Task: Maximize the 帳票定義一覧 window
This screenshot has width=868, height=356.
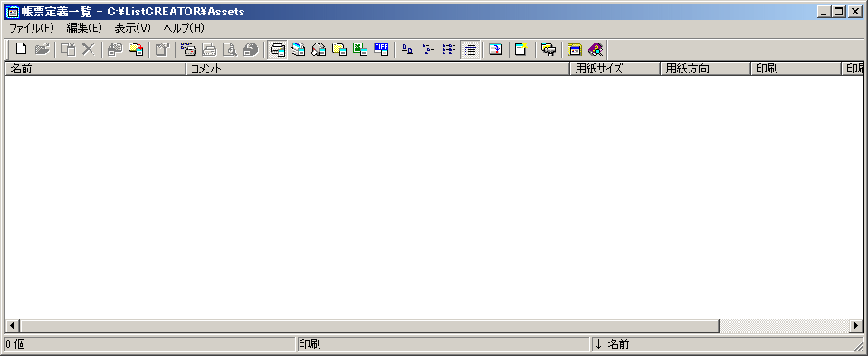Action: click(x=839, y=11)
